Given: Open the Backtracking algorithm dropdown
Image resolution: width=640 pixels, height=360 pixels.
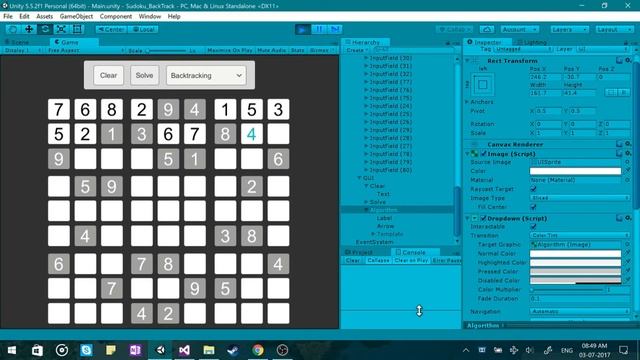Looking at the screenshot, I should [x=206, y=76].
